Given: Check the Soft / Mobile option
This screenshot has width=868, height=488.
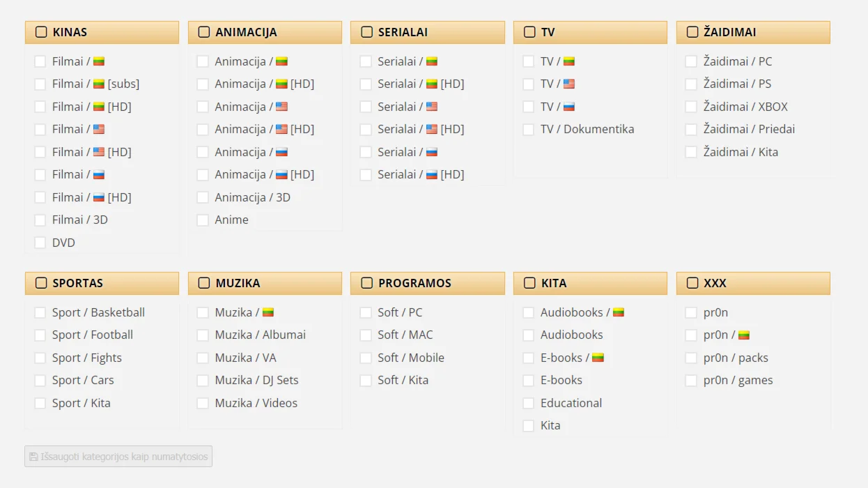Looking at the screenshot, I should 366,358.
